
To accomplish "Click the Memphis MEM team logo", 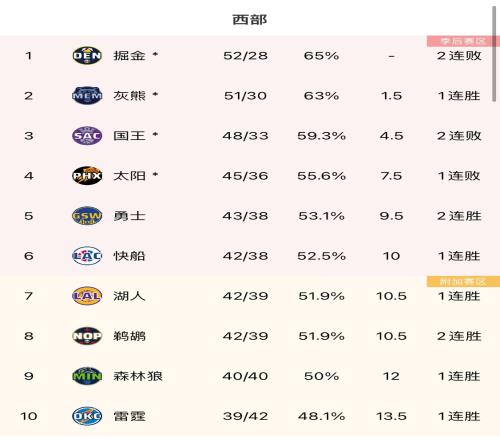I will click(x=87, y=96).
